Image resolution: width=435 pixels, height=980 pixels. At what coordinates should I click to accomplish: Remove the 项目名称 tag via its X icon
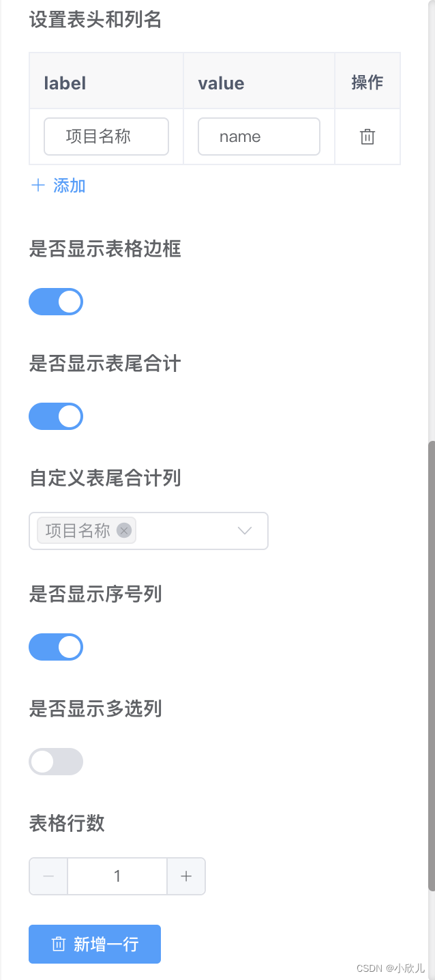[x=123, y=530]
